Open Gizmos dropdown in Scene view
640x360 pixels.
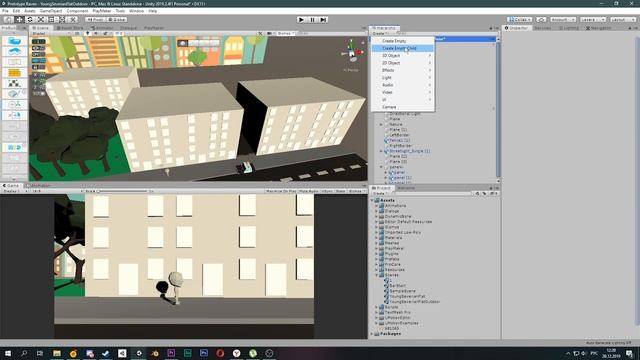(x=285, y=33)
